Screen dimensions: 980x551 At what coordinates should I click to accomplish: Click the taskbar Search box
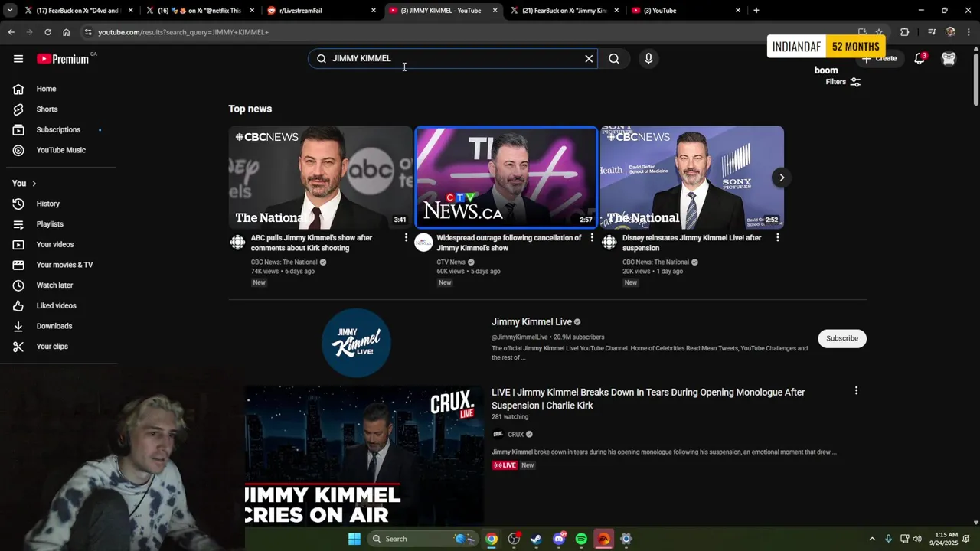pos(423,539)
